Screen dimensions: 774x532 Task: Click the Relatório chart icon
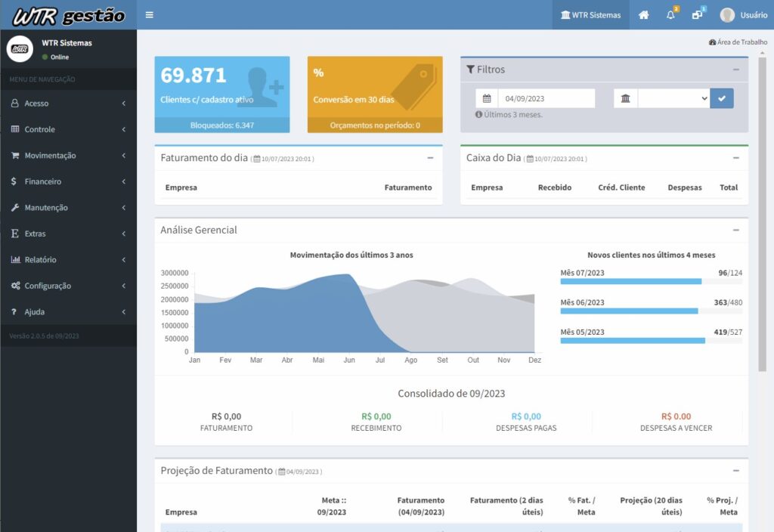[x=15, y=260]
